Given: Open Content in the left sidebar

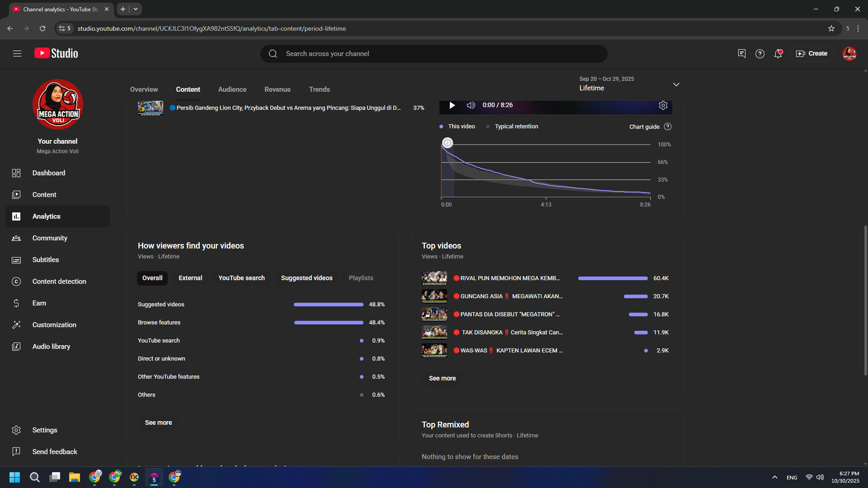Looking at the screenshot, I should click(x=58, y=195).
